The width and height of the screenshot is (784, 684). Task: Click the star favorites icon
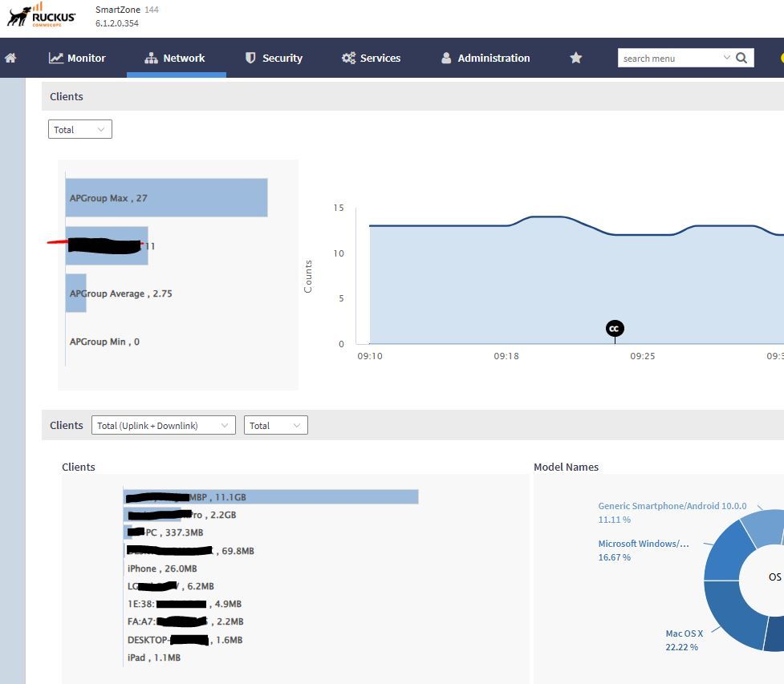pos(575,58)
